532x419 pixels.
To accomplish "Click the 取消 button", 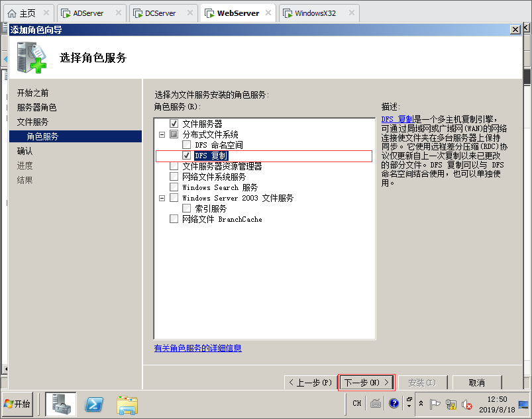I will click(477, 383).
